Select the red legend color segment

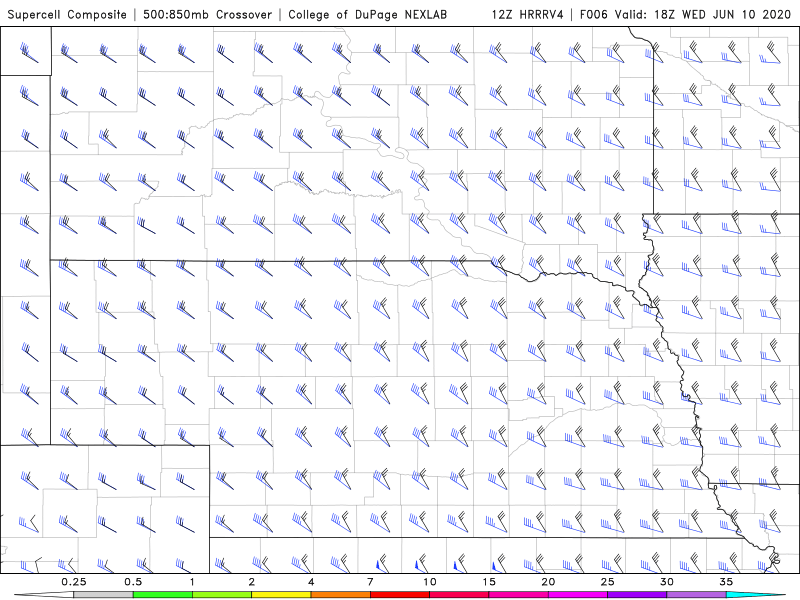(399, 595)
